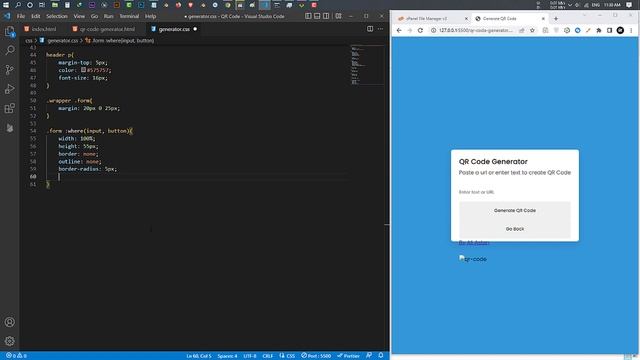Open the Chrome three-dot menu

click(x=631, y=30)
